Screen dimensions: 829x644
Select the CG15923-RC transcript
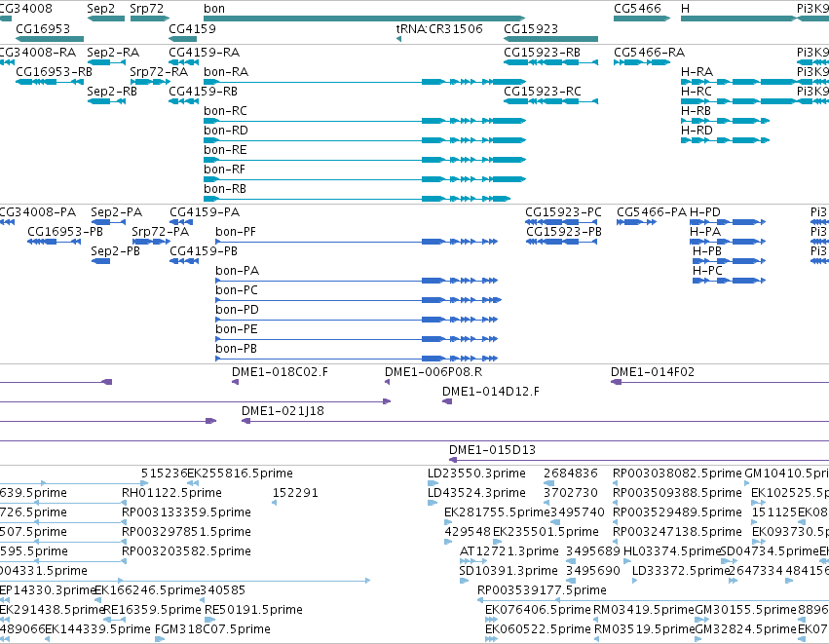(x=551, y=101)
